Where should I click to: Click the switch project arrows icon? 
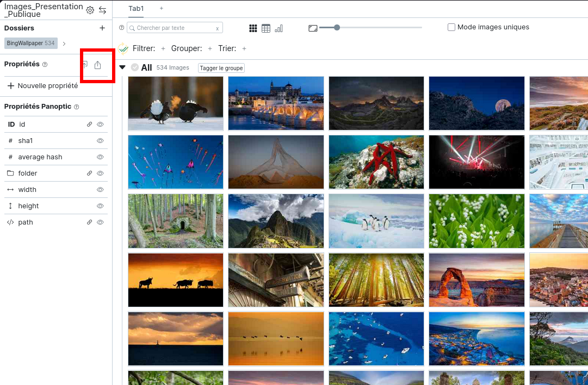coord(102,10)
